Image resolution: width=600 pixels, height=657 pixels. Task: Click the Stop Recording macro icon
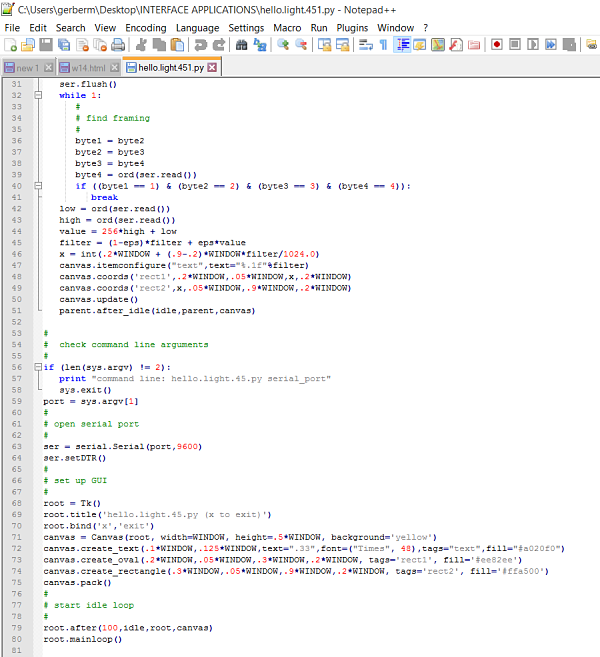click(515, 44)
